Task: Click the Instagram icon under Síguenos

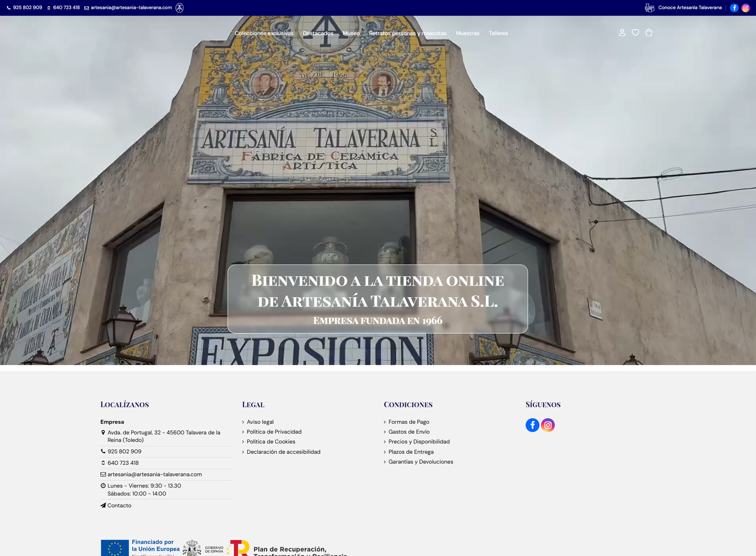Action: tap(548, 425)
